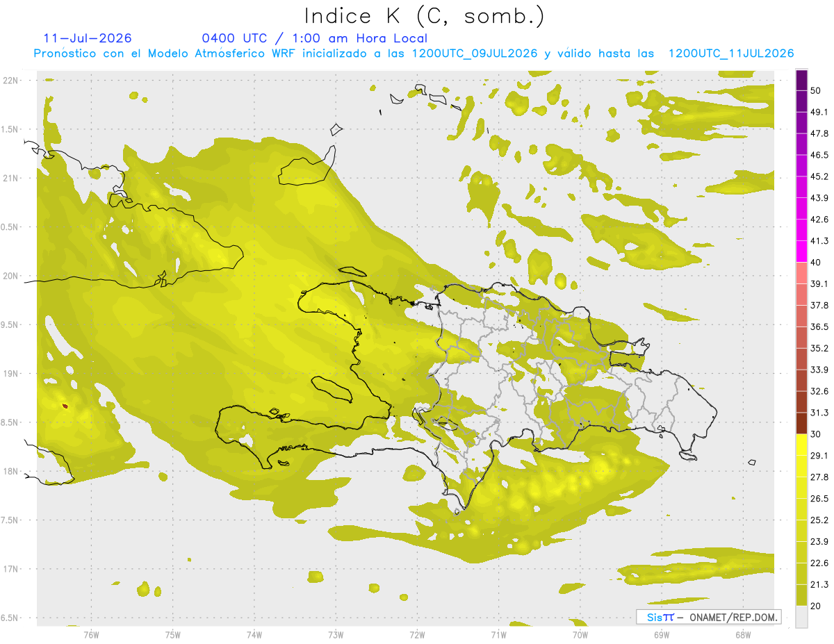Click the '18N' latitude label
The image size is (834, 644).
(x=10, y=472)
